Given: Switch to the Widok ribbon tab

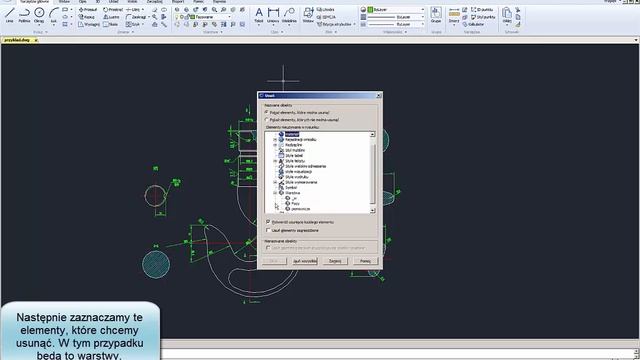Looking at the screenshot, I should (132, 2).
